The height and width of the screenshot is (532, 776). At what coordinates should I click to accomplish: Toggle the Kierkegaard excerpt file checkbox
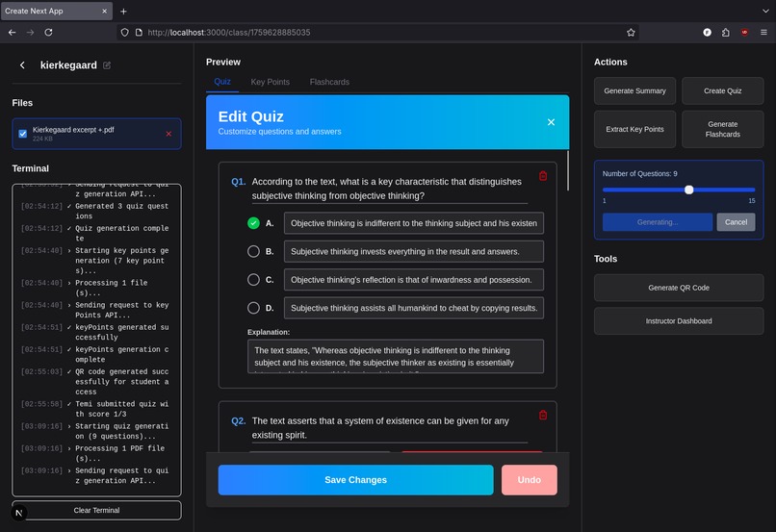point(23,134)
